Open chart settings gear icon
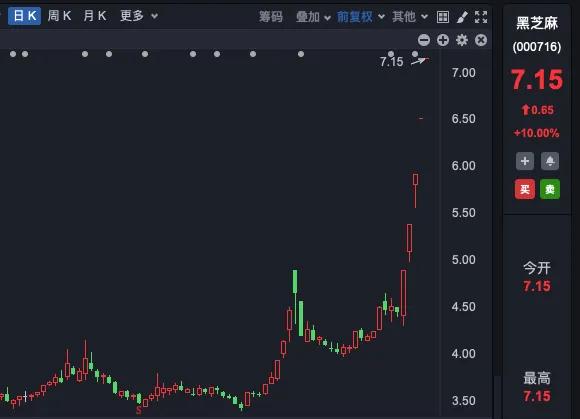Viewport: 580px width, 419px height. pyautogui.click(x=462, y=40)
